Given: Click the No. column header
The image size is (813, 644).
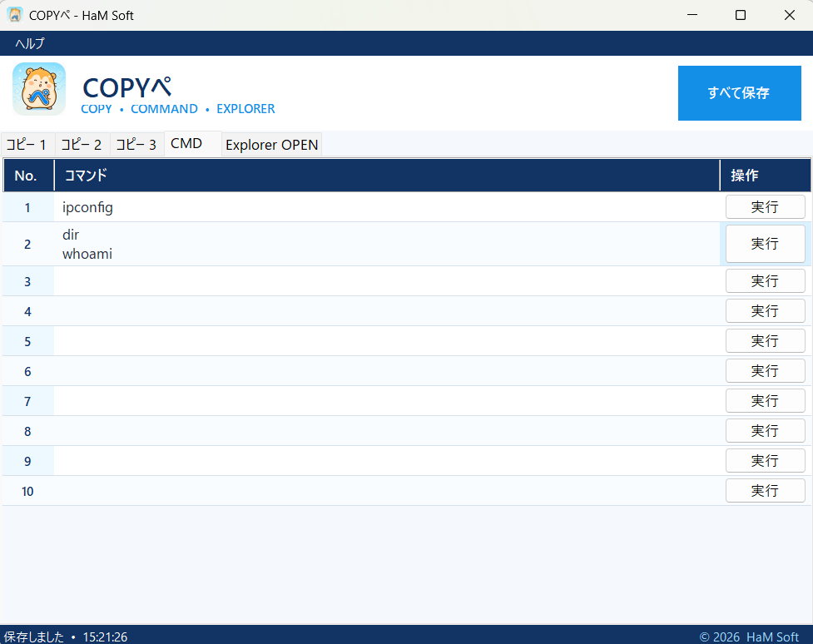Looking at the screenshot, I should coord(28,176).
